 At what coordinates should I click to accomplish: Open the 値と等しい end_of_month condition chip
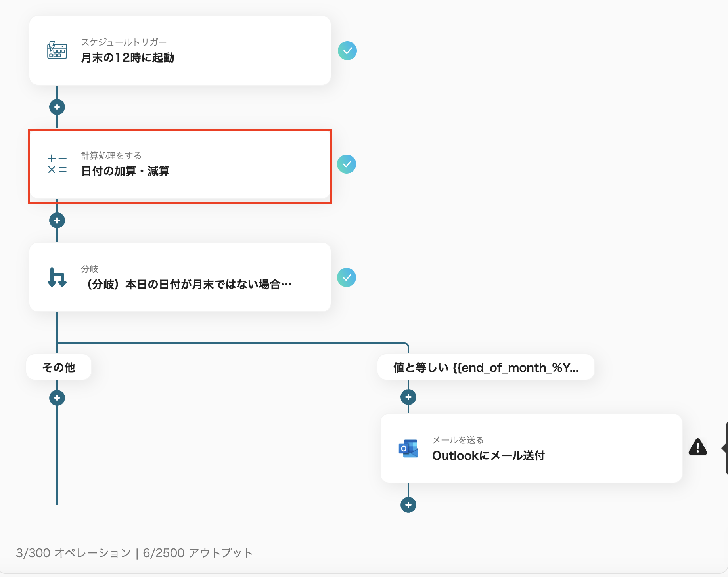coord(486,367)
